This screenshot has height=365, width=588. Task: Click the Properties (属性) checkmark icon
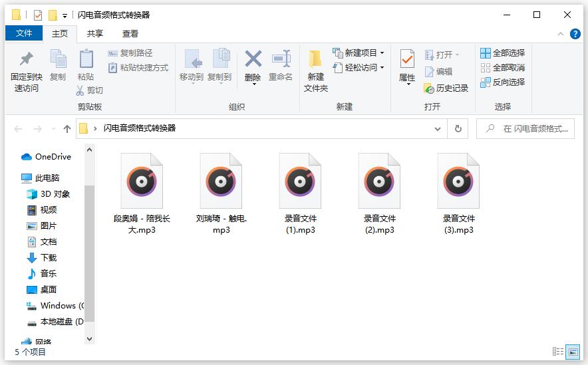[407, 59]
